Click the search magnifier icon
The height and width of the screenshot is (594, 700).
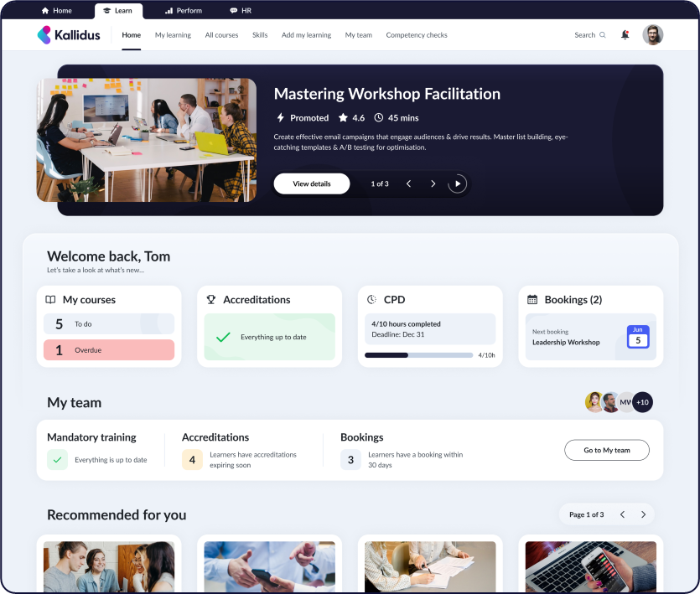[x=602, y=35]
